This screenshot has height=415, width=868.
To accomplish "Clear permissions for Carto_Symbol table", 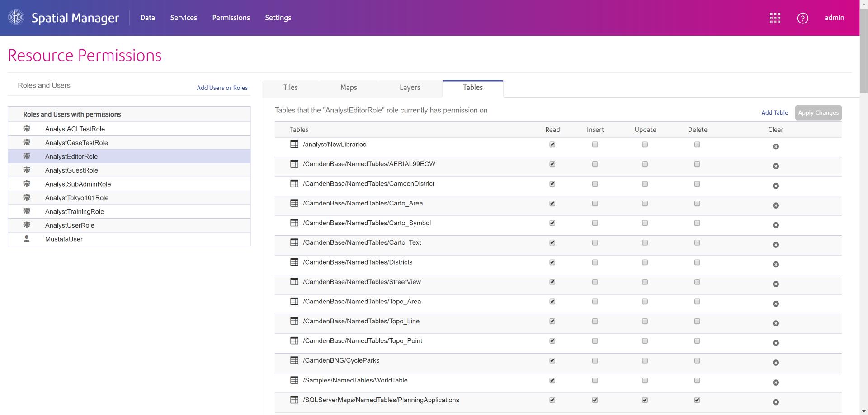I will [x=776, y=225].
